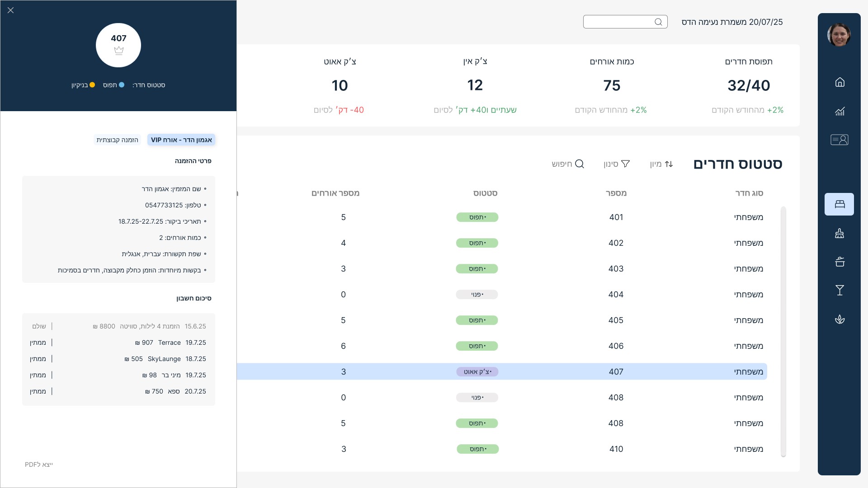This screenshot has height=488, width=868.
Task: Click the חיפוש search button in table header
Action: click(x=568, y=164)
